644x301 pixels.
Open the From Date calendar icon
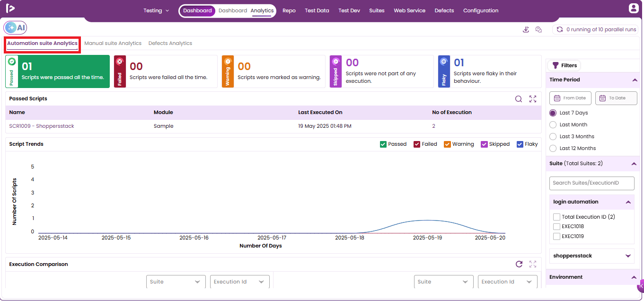[x=557, y=98]
